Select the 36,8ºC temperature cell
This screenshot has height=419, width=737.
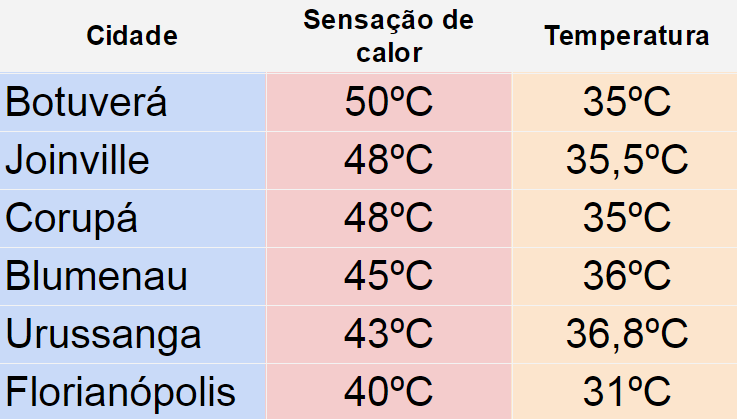(625, 334)
